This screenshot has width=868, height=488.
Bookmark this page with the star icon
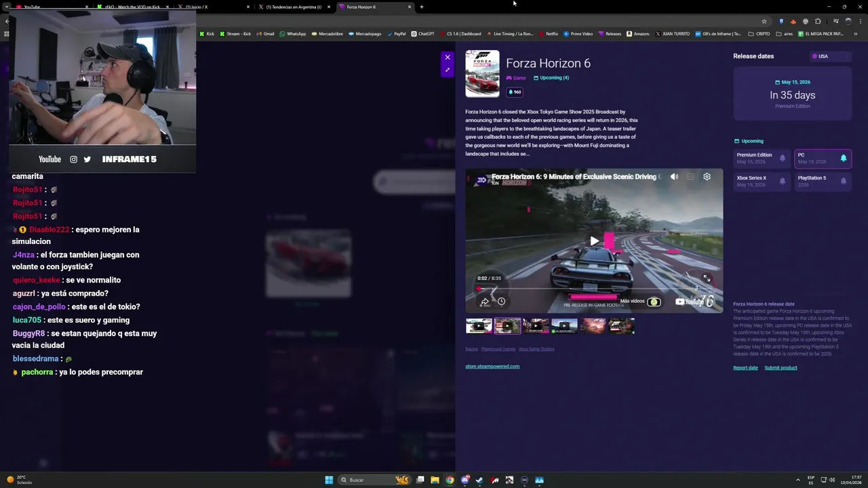click(764, 22)
